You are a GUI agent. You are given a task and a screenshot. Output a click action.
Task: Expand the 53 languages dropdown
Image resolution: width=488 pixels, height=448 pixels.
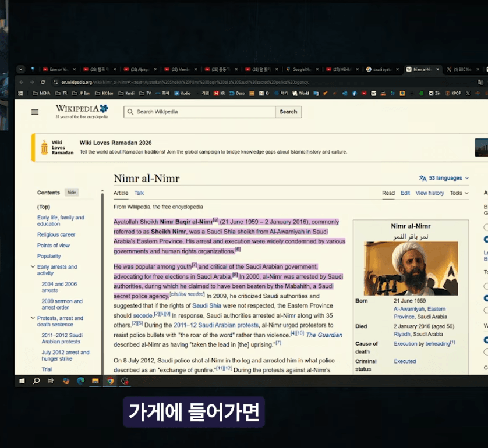click(x=444, y=178)
